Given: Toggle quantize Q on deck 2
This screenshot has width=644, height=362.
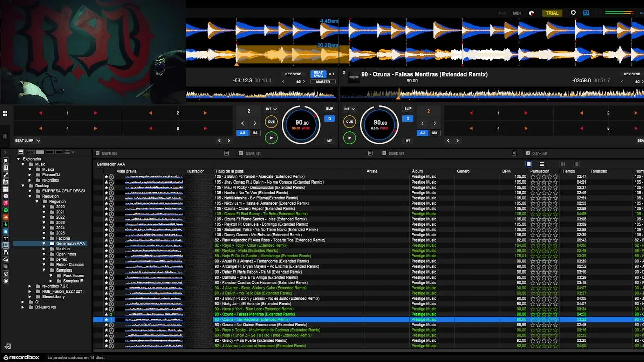Looking at the screenshot, I should tap(408, 119).
